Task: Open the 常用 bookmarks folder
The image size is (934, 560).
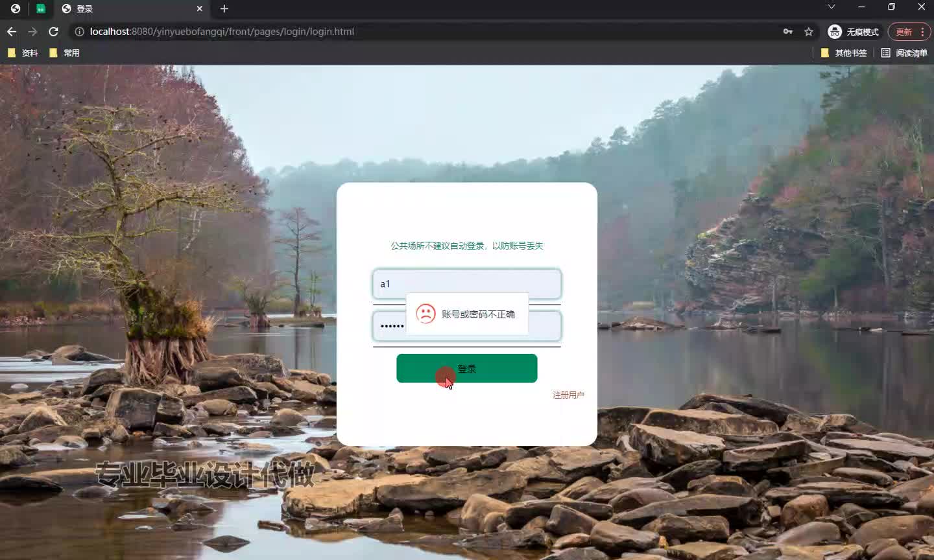Action: (x=65, y=52)
